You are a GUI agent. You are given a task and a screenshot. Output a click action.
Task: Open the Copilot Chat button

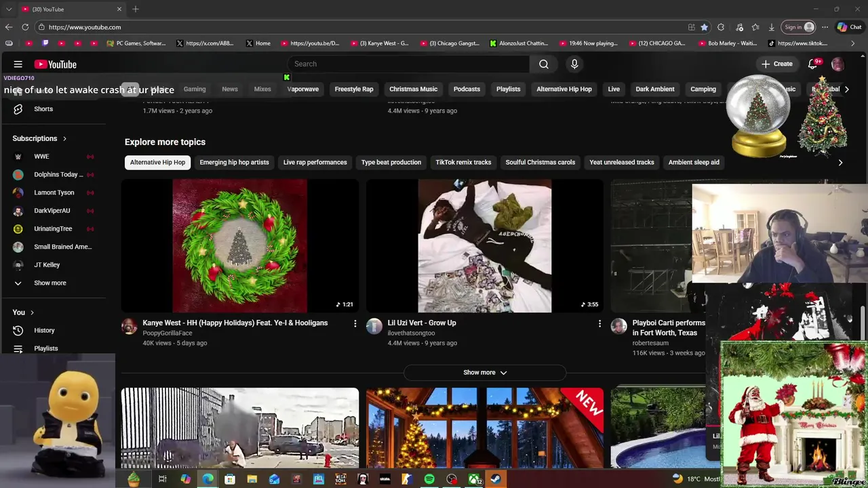click(x=849, y=27)
